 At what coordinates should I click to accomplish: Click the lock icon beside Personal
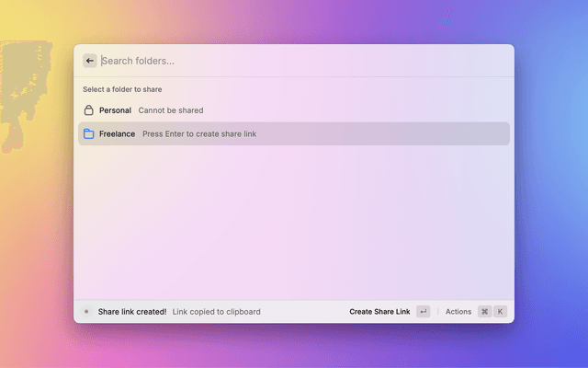coord(89,110)
